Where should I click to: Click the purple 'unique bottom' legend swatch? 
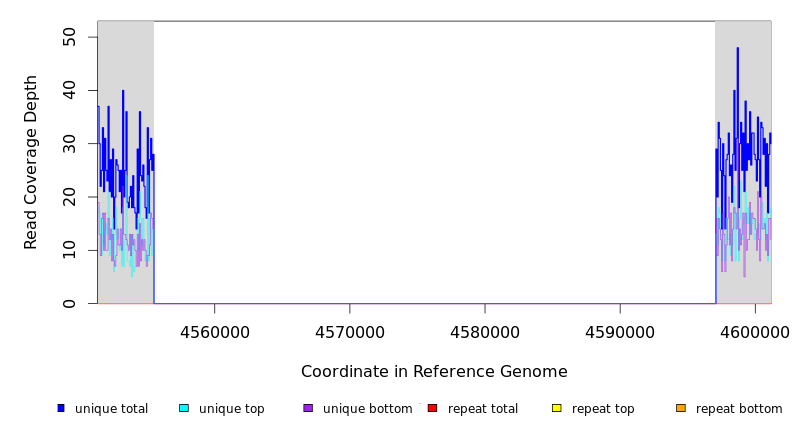click(308, 408)
